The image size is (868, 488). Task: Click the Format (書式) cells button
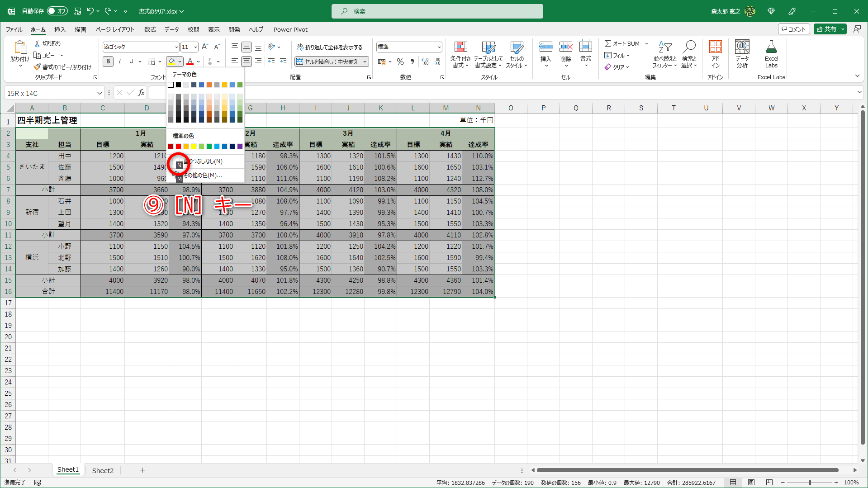tap(586, 54)
